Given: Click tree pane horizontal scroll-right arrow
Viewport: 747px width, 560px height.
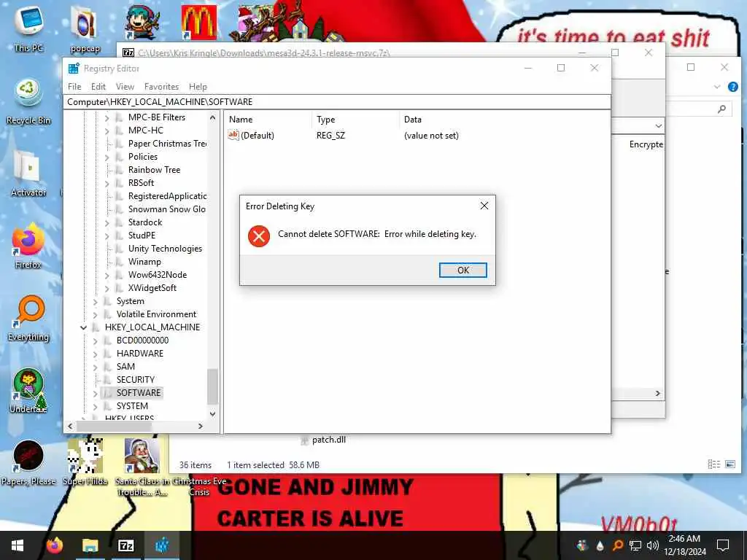Looking at the screenshot, I should (201, 426).
